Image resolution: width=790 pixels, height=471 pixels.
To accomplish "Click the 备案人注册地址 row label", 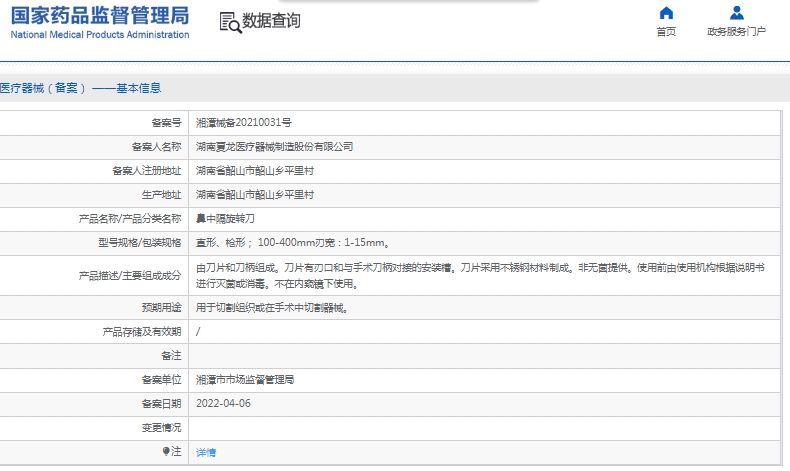I will tap(147, 171).
